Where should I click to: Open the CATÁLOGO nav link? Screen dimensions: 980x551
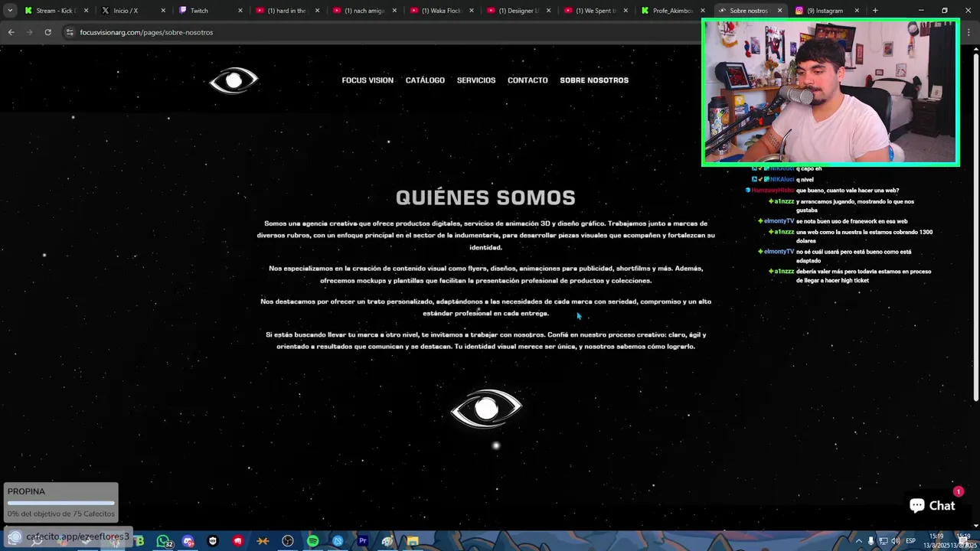[x=425, y=80]
